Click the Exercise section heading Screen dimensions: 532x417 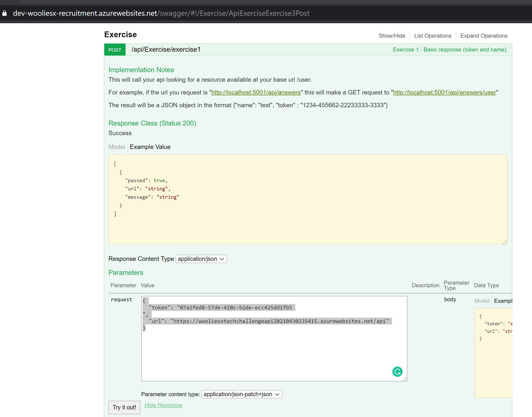click(120, 34)
